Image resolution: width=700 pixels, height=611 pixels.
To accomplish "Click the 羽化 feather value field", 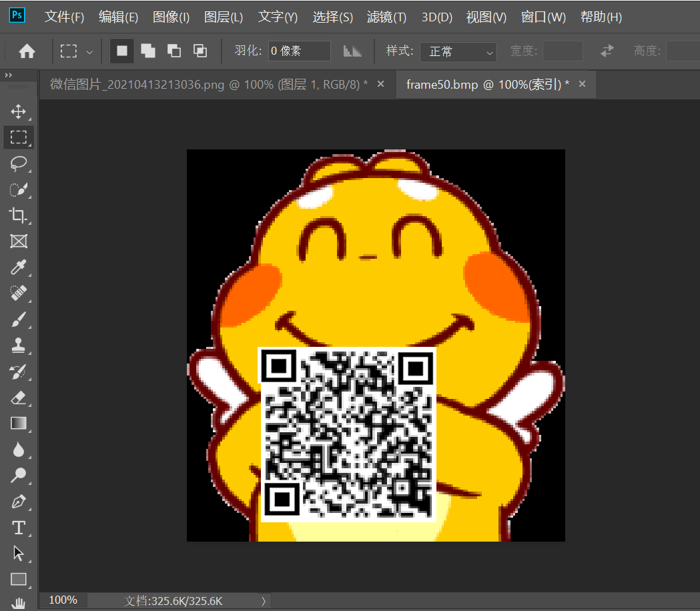I will [x=299, y=51].
